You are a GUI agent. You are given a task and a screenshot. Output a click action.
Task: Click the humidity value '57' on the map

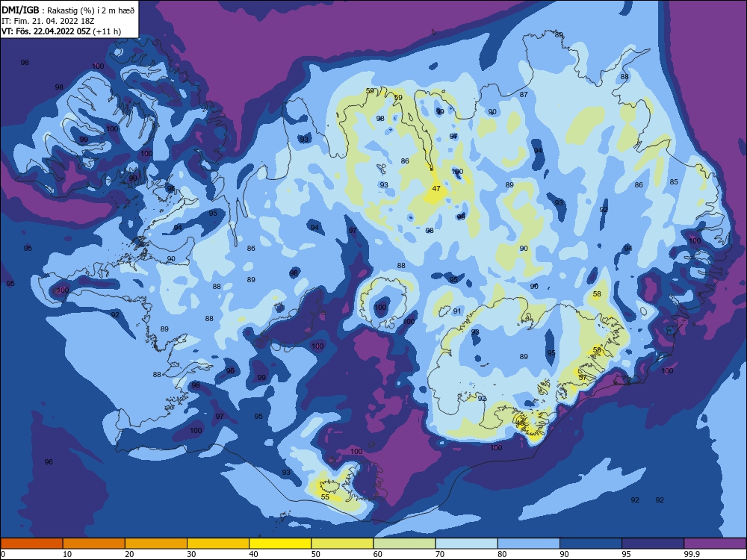(583, 377)
